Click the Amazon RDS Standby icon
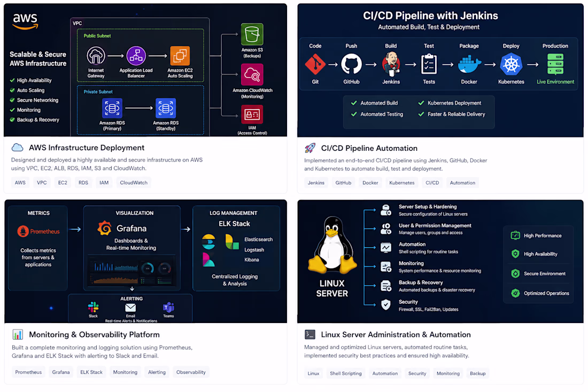Image resolution: width=588 pixels, height=392 pixels. (x=166, y=108)
